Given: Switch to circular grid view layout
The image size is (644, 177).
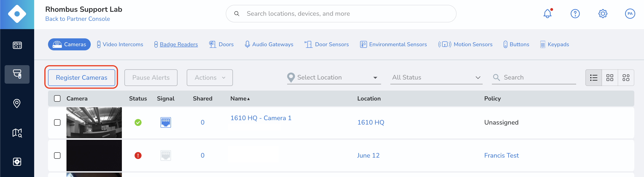Looking at the screenshot, I should [x=626, y=78].
